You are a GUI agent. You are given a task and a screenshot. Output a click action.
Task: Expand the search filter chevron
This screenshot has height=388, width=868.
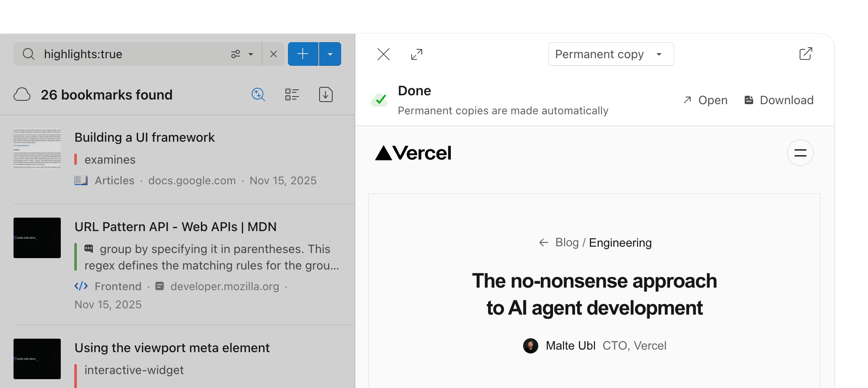(x=251, y=54)
